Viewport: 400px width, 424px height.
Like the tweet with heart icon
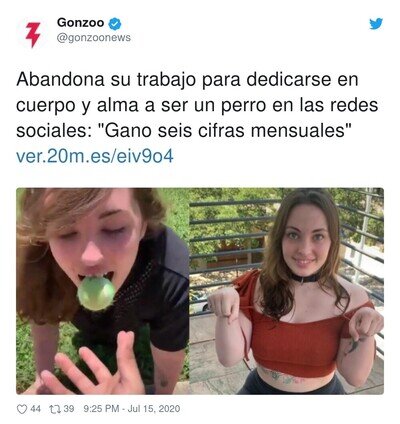[22, 409]
